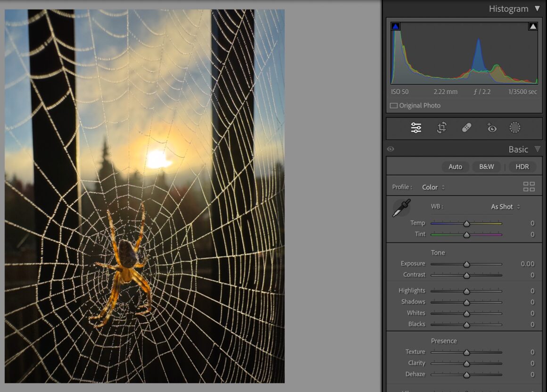Click the Presence section label

(444, 341)
